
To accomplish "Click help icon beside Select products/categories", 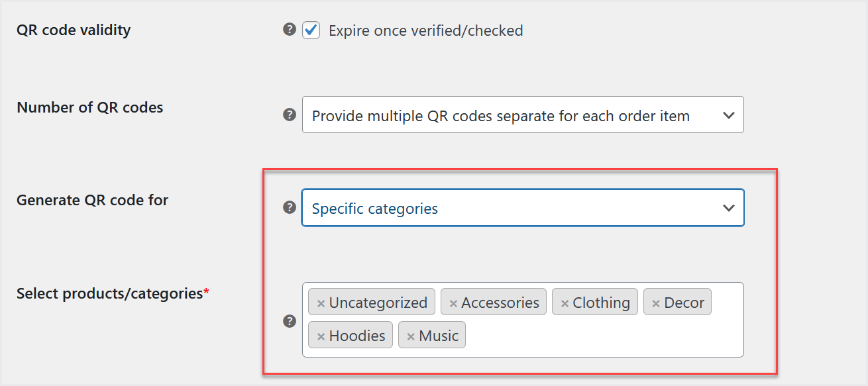I will [x=290, y=320].
